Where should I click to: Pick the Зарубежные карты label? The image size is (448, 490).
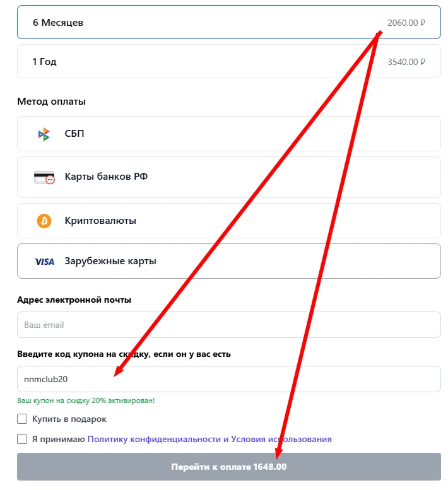coord(110,261)
